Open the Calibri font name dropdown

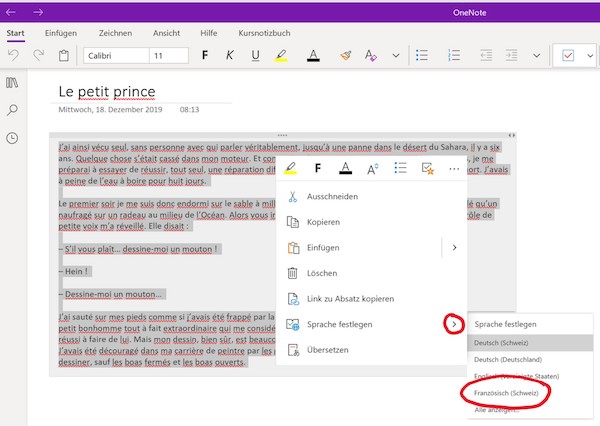[113, 55]
